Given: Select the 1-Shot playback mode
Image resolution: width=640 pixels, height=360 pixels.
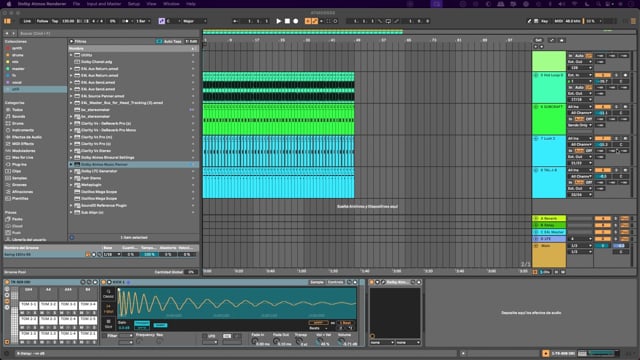Looking at the screenshot, I should [108, 309].
